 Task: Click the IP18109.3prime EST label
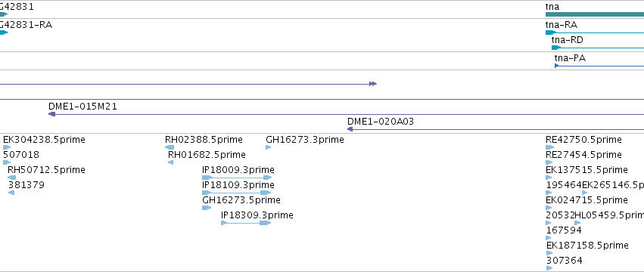[x=238, y=185]
